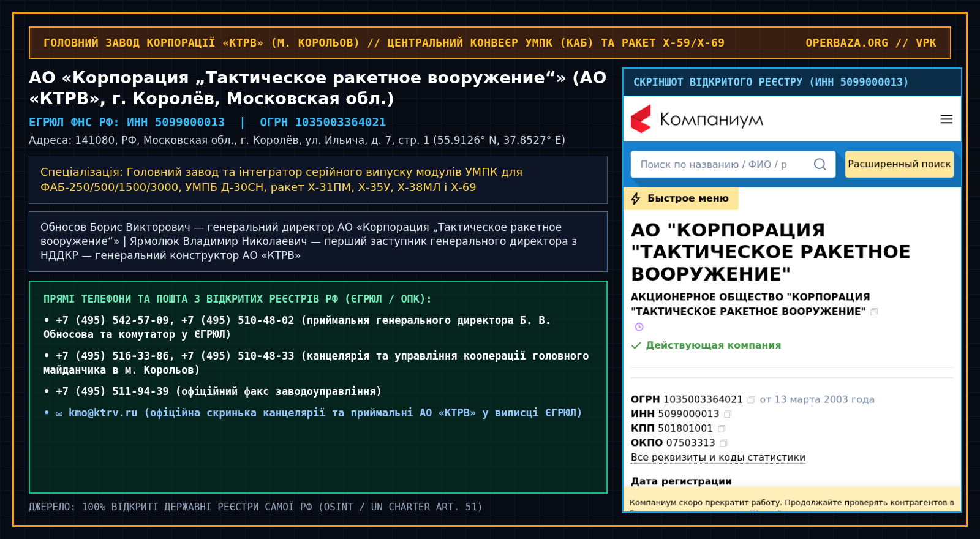Click the green checkmark next to 'Действующая компания'
980x539 pixels.
pyautogui.click(x=636, y=345)
